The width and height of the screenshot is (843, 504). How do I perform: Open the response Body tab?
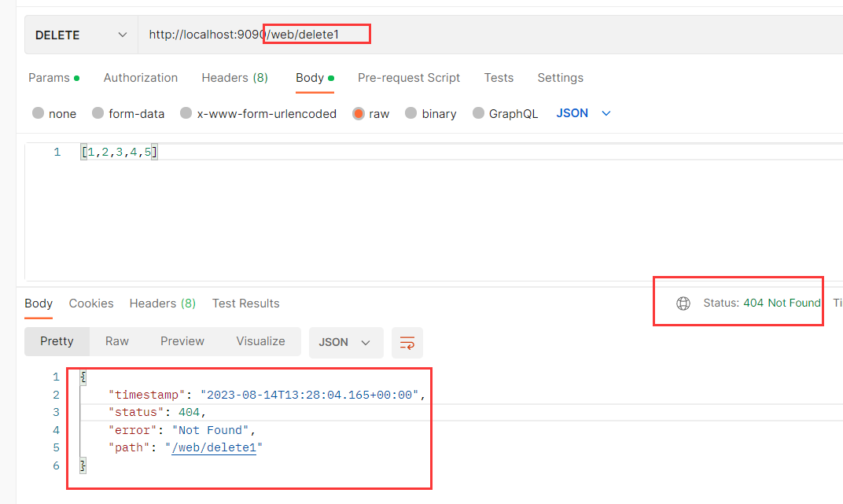click(39, 304)
